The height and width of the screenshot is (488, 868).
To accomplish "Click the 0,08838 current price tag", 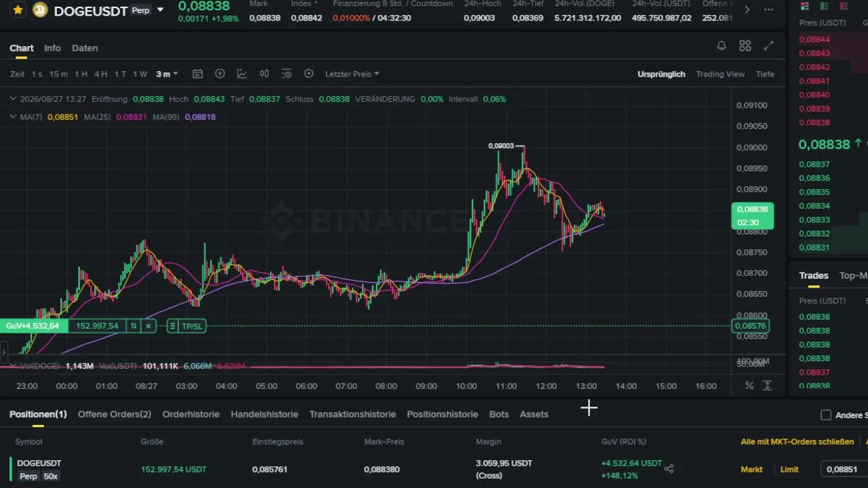I will [x=752, y=216].
